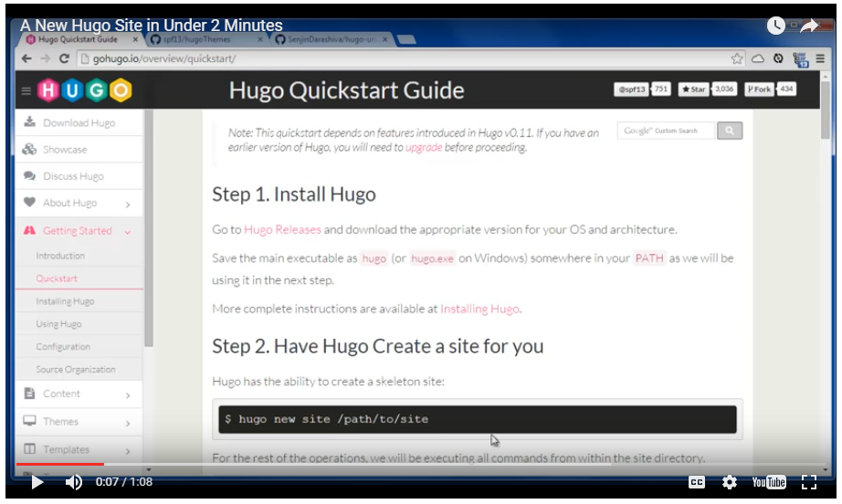Follow the upgrade link
842x504 pixels.
point(423,147)
